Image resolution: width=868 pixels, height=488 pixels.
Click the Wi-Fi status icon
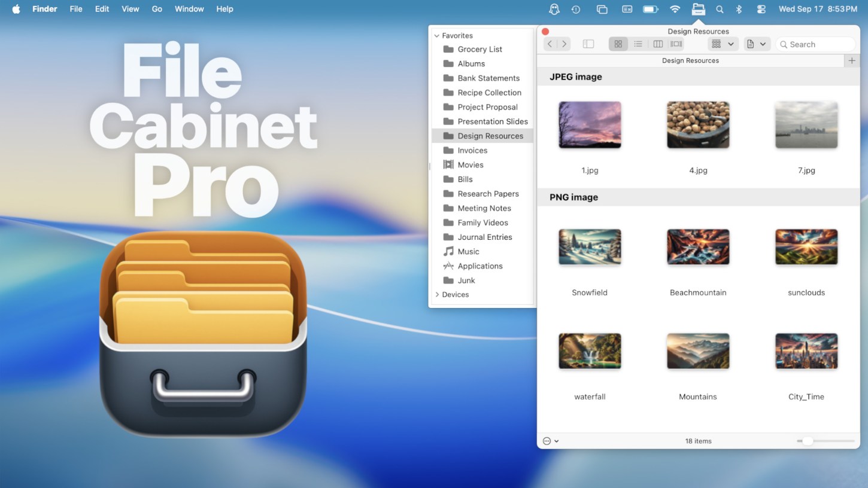[675, 9]
